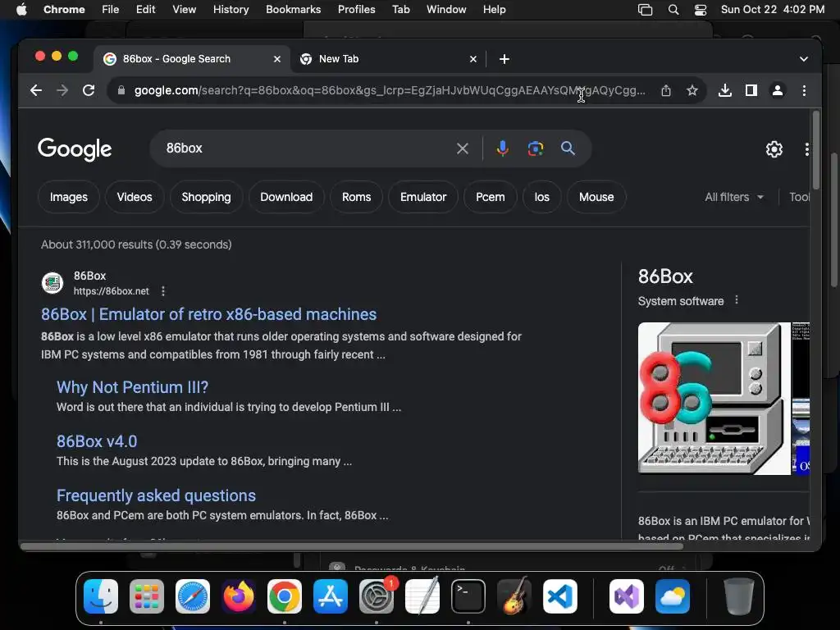Open Chrome's three-dot menu
840x630 pixels.
pyautogui.click(x=804, y=90)
